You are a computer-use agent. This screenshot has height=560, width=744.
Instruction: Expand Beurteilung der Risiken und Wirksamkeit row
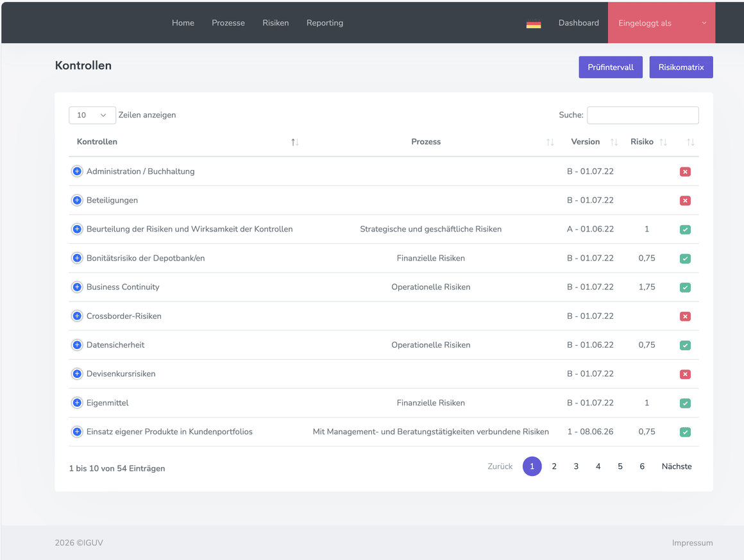tap(77, 229)
